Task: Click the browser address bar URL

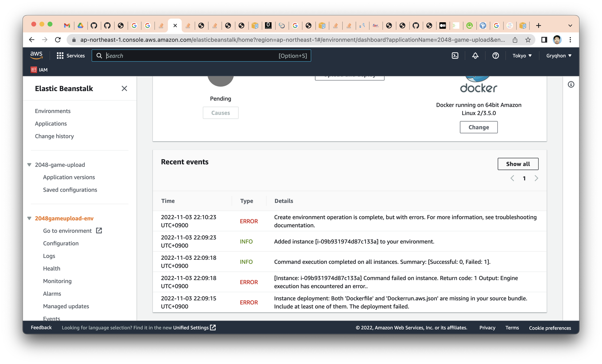Action: click(293, 40)
